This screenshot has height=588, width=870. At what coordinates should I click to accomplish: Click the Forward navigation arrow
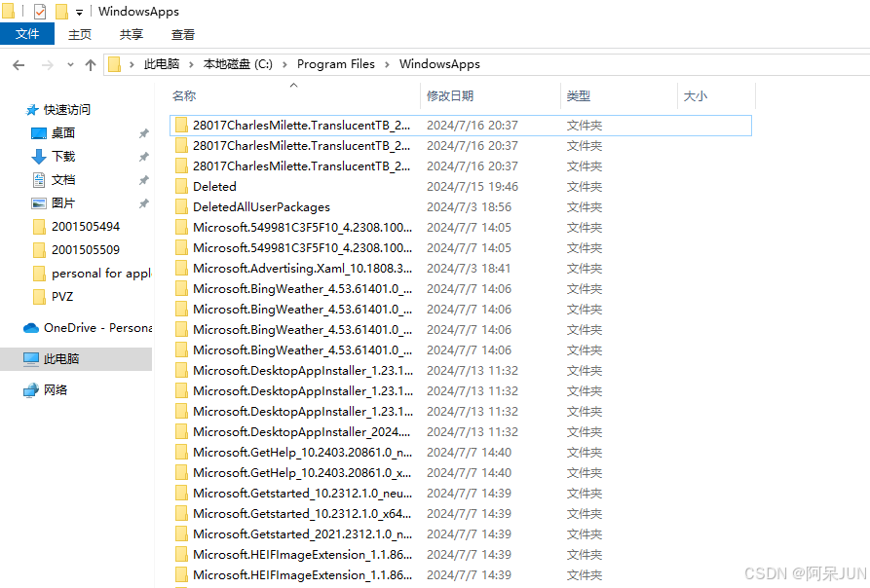(x=48, y=65)
